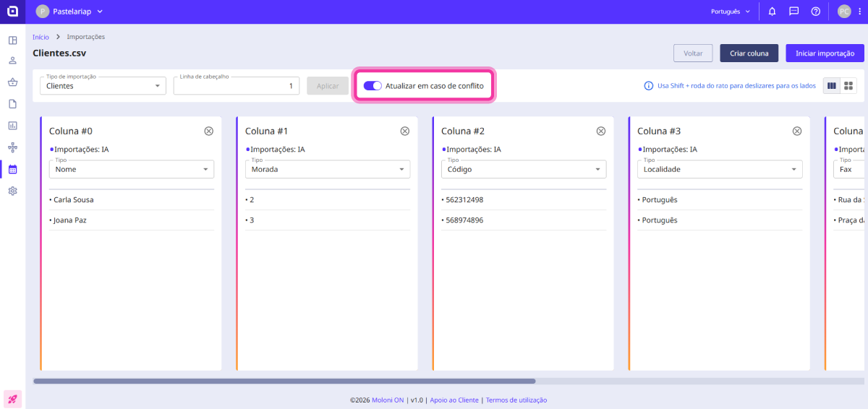Screen dimensions: 868x409
Task: Click the PC user avatar
Action: (x=843, y=12)
